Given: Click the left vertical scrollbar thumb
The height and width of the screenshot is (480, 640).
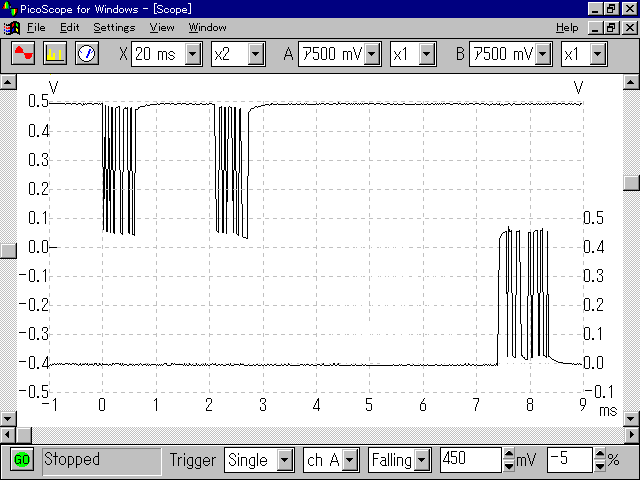Looking at the screenshot, I should pyautogui.click(x=8, y=251).
